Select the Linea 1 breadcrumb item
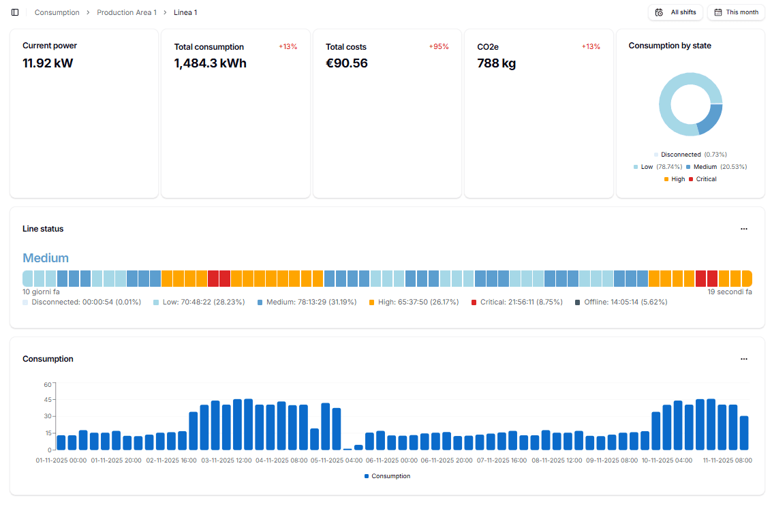 pos(185,12)
